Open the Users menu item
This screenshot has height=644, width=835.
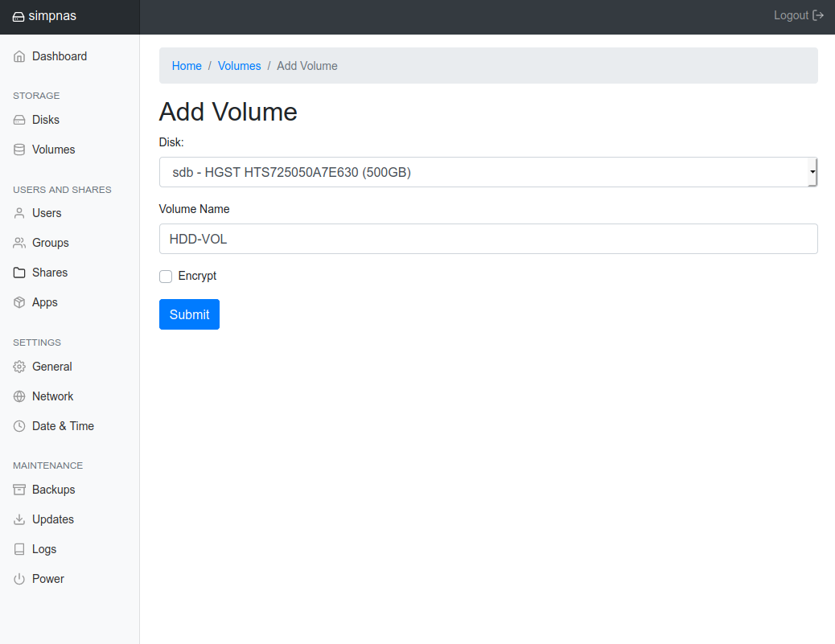pyautogui.click(x=47, y=213)
